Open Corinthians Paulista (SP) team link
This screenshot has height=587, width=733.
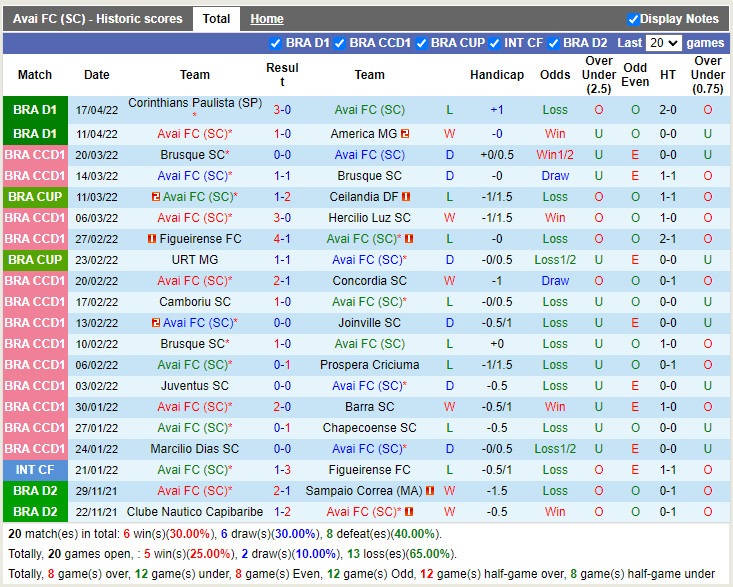pyautogui.click(x=195, y=103)
